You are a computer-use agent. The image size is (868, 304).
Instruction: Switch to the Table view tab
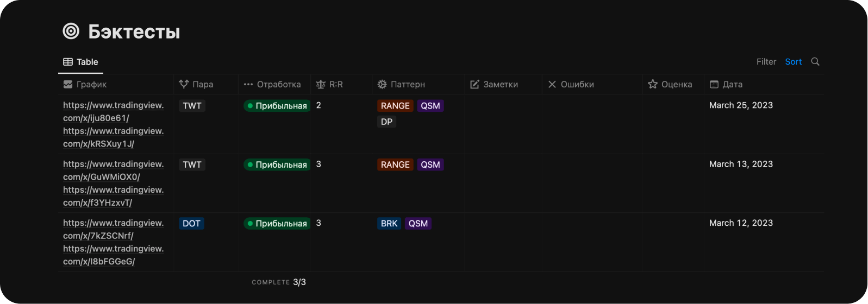tap(81, 62)
